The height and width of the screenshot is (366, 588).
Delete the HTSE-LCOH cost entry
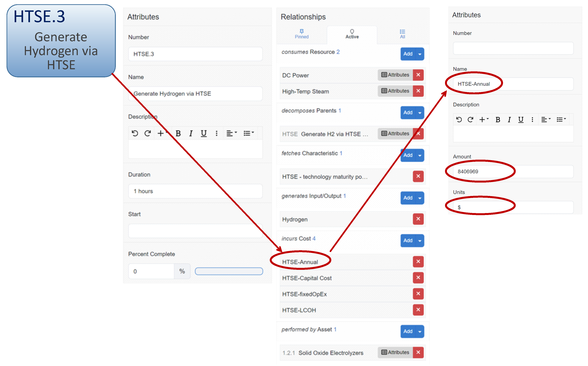pos(418,310)
